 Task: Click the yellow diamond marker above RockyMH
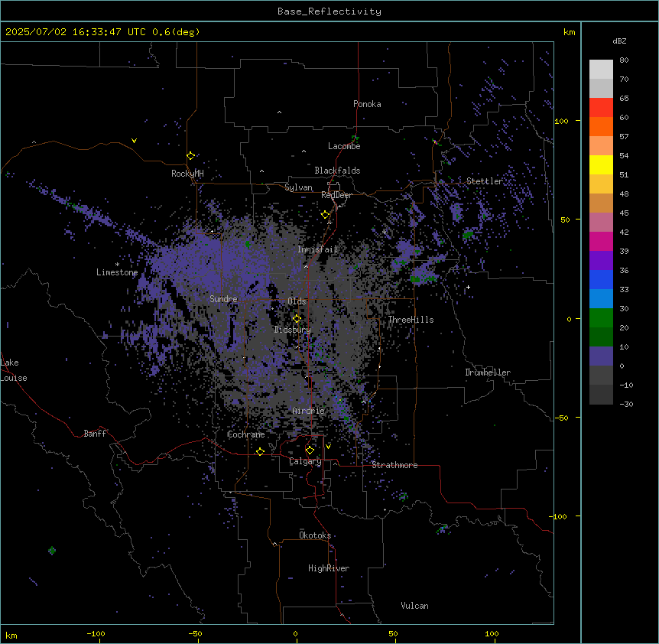[191, 155]
